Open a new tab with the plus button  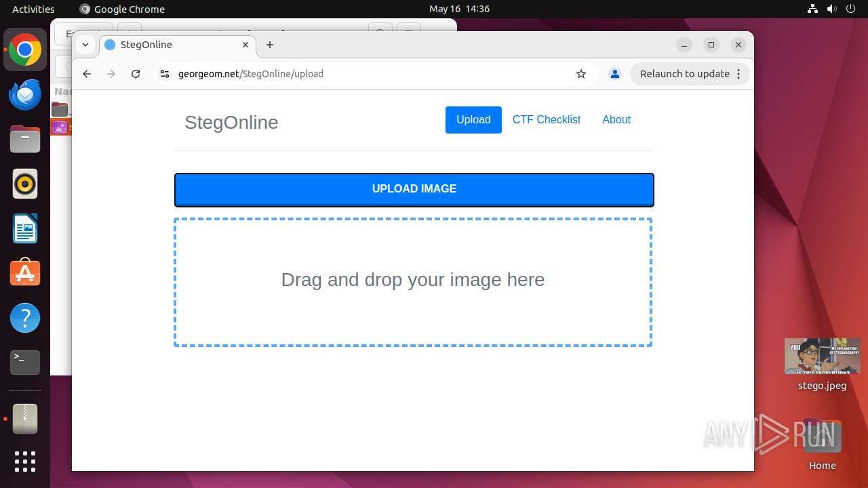tap(270, 45)
